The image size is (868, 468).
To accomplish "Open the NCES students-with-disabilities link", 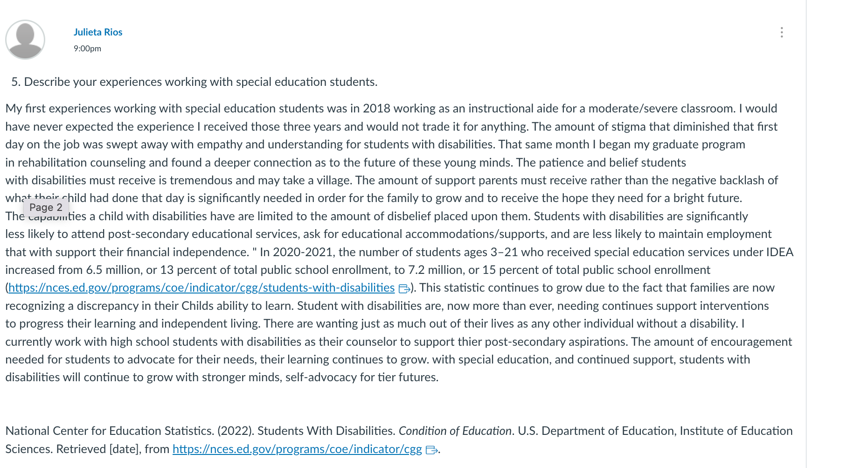I will click(201, 288).
